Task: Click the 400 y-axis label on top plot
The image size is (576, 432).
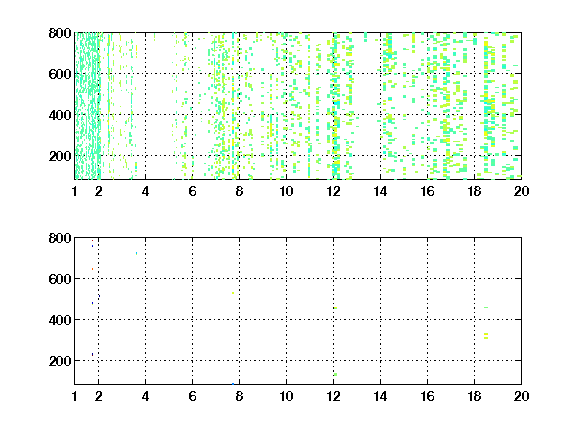Action: [60, 115]
